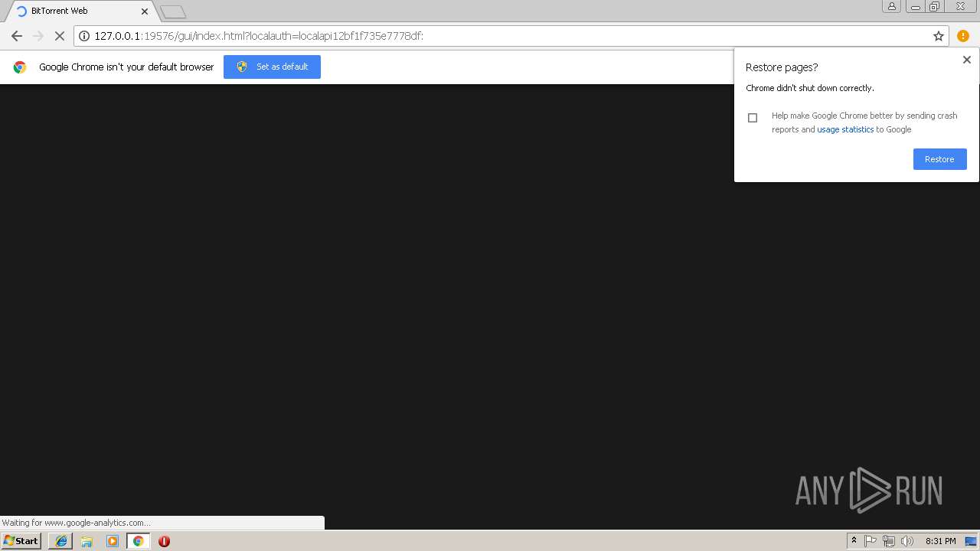
Task: Open the Windows Start menu
Action: click(21, 540)
